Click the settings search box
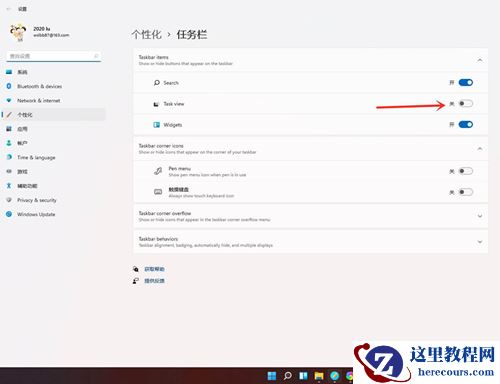 coord(54,56)
